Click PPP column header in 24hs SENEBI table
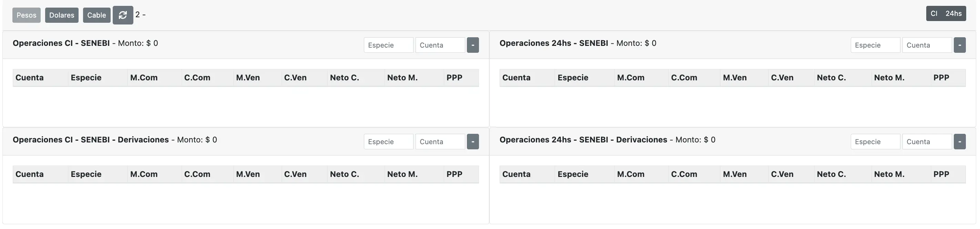Screen dimensions: 980x229 [941, 78]
